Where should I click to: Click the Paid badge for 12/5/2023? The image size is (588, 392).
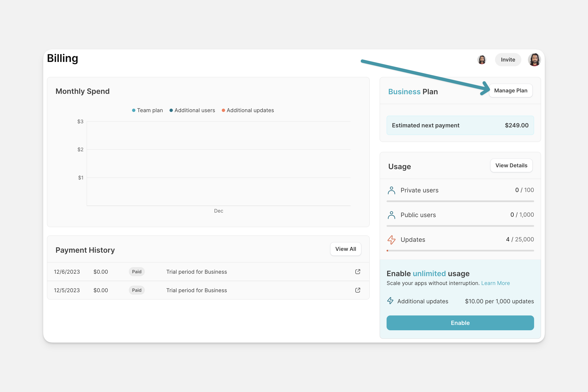coord(137,290)
